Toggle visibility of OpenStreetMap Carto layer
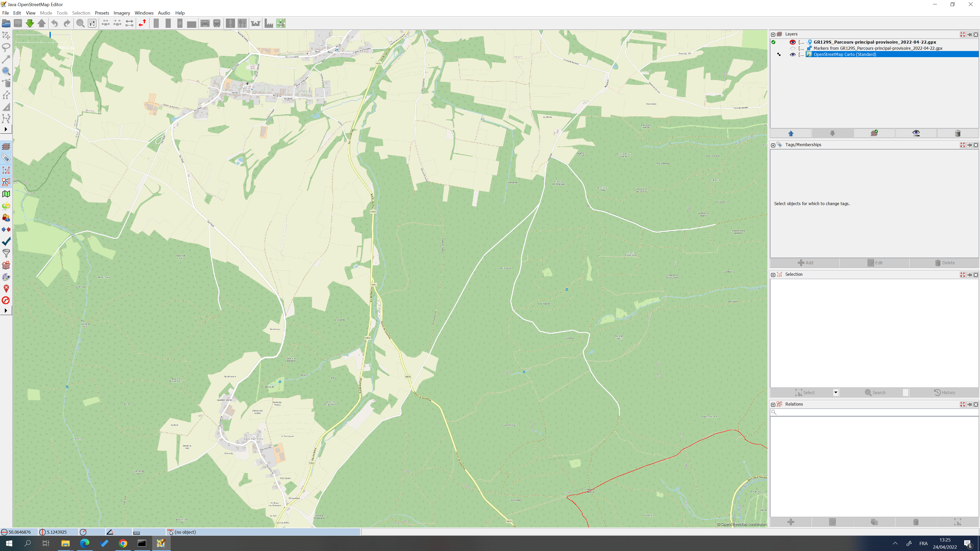 pyautogui.click(x=792, y=54)
